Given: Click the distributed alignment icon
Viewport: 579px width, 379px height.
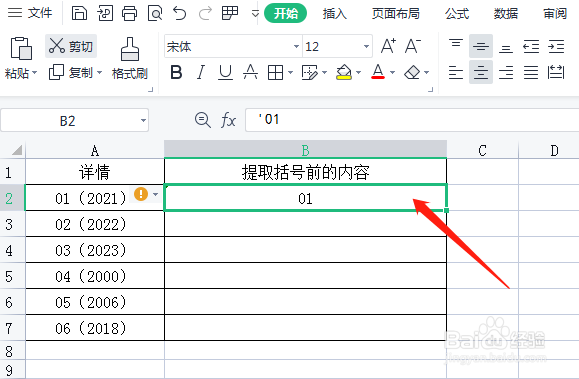Looking at the screenshot, I should tap(556, 72).
